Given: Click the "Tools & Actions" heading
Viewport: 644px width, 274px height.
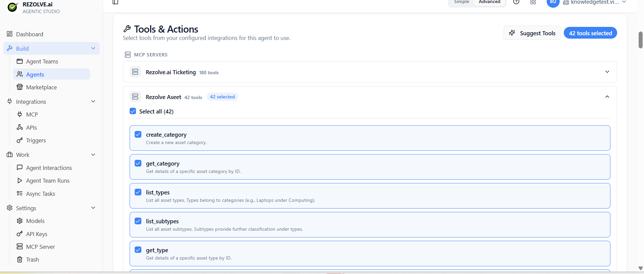Looking at the screenshot, I should coord(166,29).
